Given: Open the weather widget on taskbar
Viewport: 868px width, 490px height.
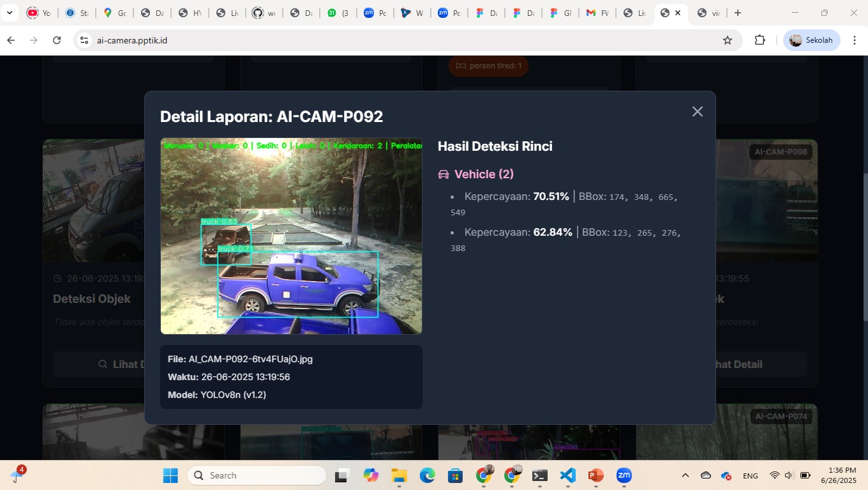Looking at the screenshot, I should (18, 475).
